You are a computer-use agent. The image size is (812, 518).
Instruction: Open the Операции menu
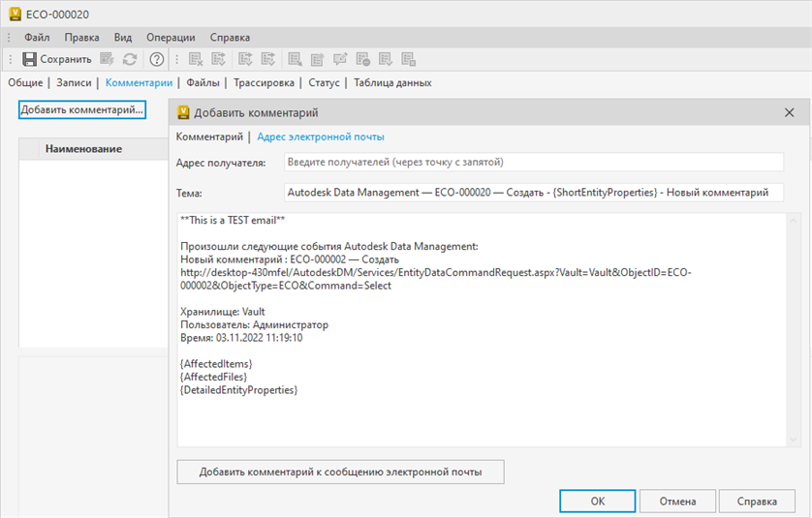pyautogui.click(x=171, y=37)
